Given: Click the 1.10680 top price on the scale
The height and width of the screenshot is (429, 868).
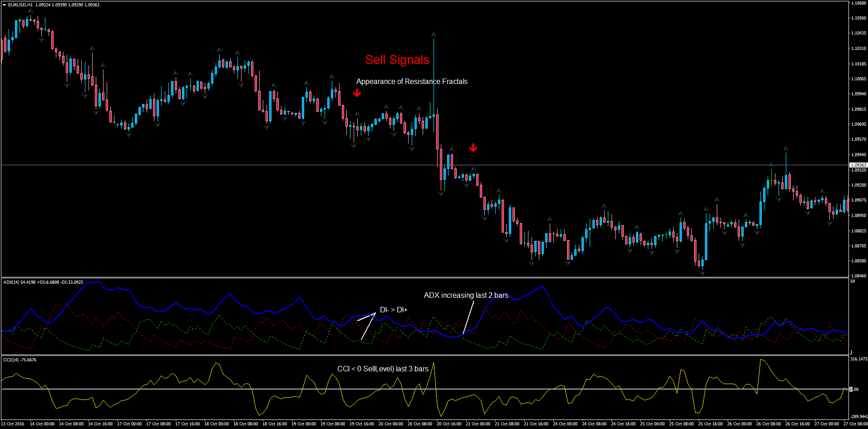Looking at the screenshot, I should [x=858, y=3].
